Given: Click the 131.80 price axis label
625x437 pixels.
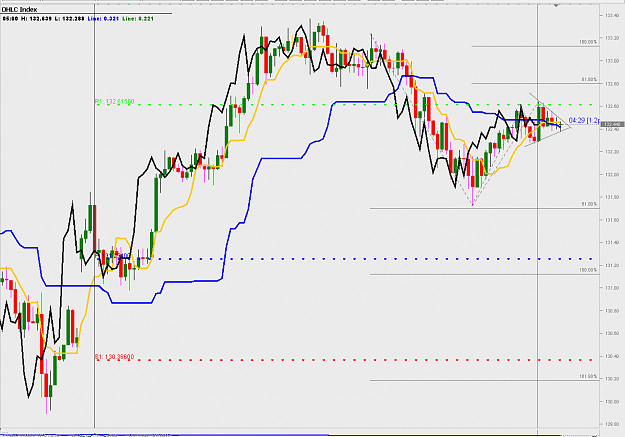Looking at the screenshot, I should point(612,197).
